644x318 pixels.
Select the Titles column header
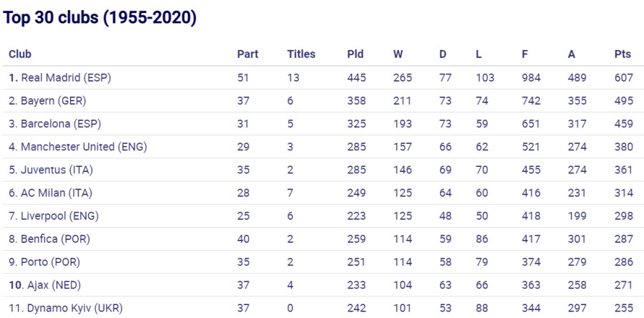click(x=301, y=54)
